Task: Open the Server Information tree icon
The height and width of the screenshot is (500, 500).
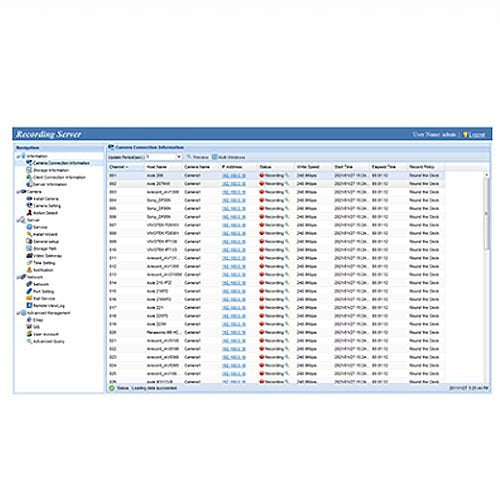Action: (x=29, y=184)
